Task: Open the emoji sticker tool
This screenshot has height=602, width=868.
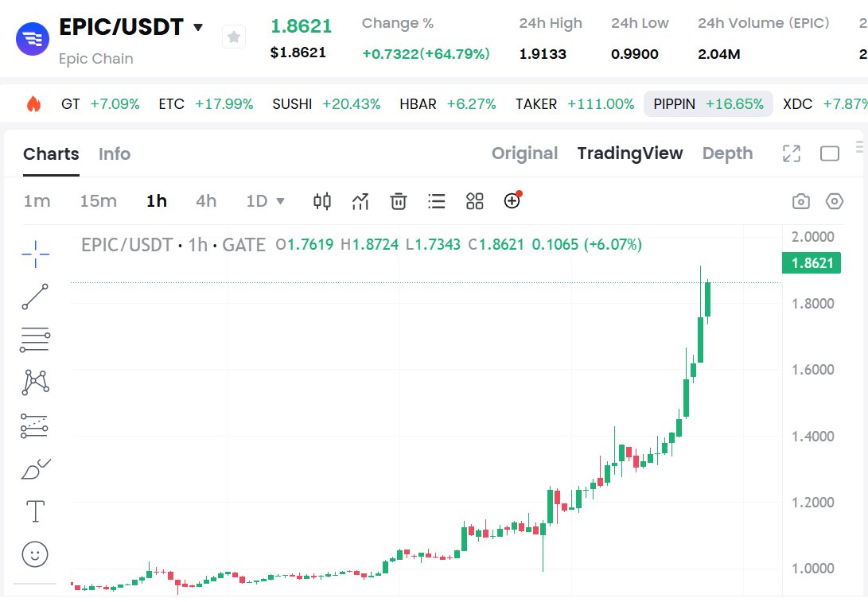Action: [x=35, y=553]
